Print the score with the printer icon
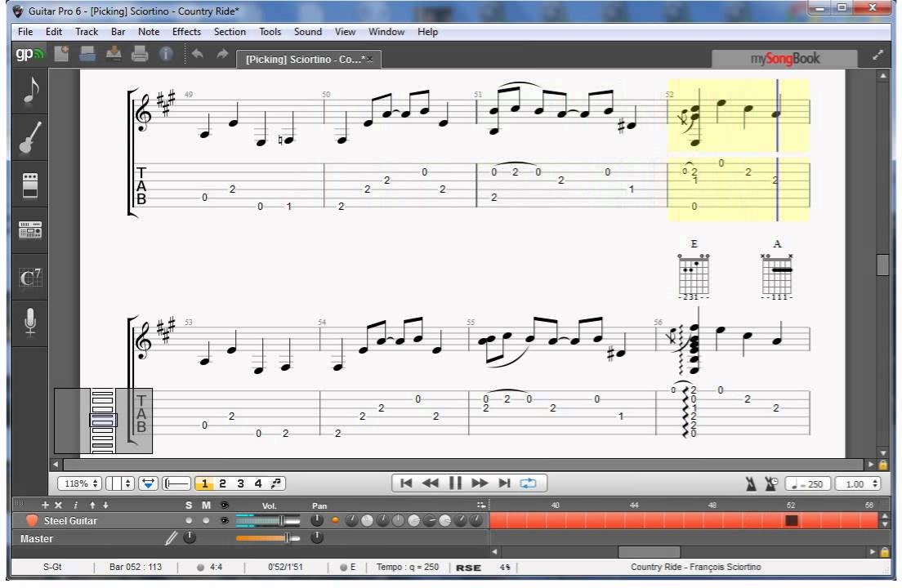 click(140, 54)
